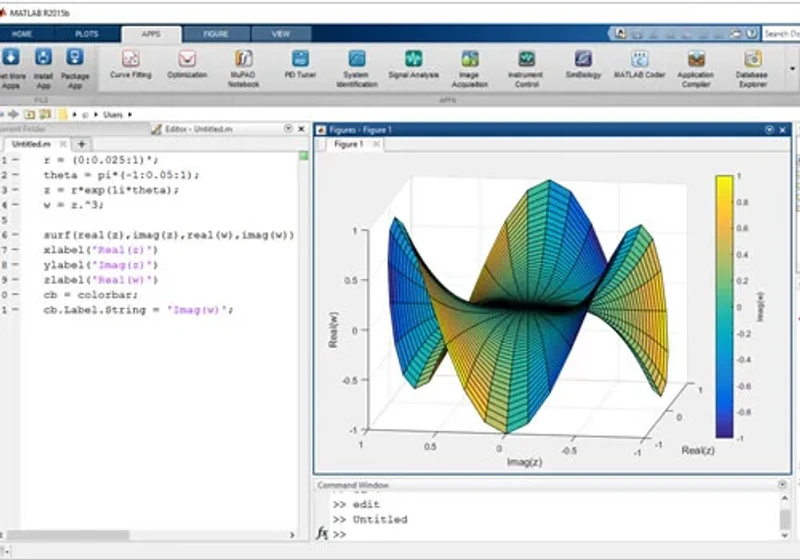Launch the Curve Fitting app
The width and height of the screenshot is (800, 560).
(x=131, y=64)
